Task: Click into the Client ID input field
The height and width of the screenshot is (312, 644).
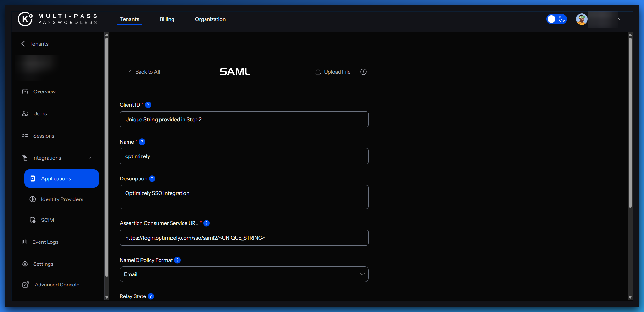Action: point(244,120)
